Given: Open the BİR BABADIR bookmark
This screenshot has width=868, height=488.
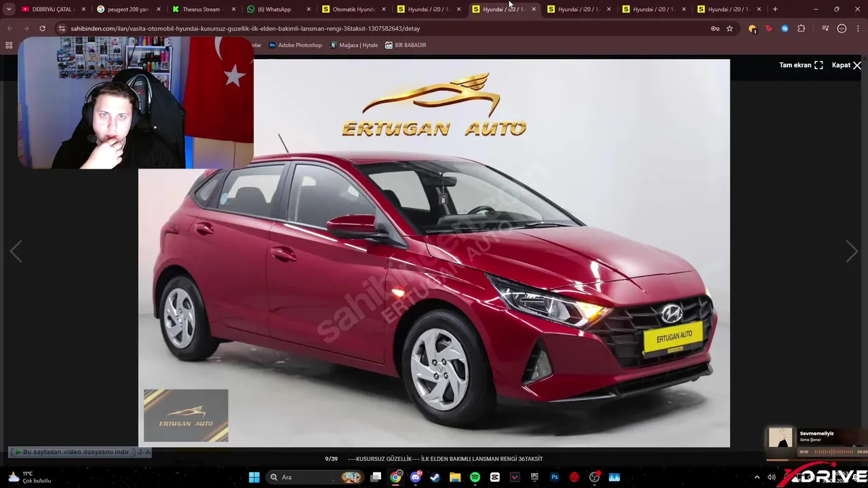Looking at the screenshot, I should click(x=406, y=45).
